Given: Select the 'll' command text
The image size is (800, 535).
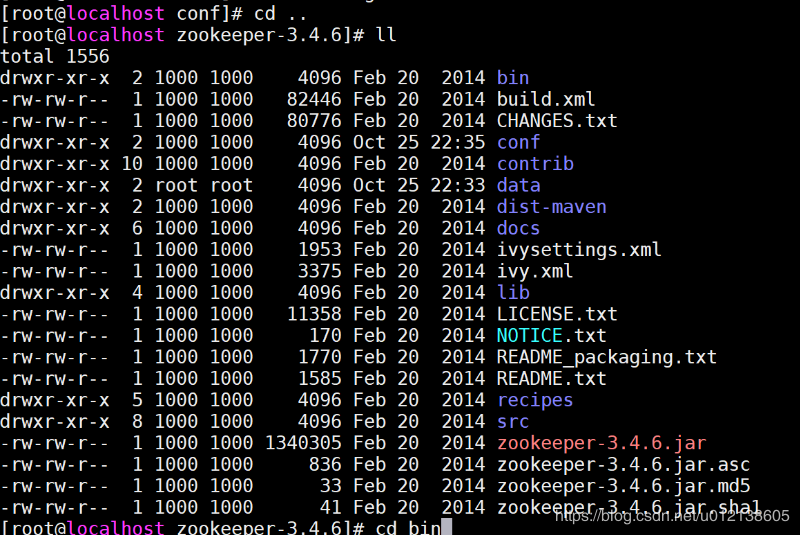Looking at the screenshot, I should [386, 35].
